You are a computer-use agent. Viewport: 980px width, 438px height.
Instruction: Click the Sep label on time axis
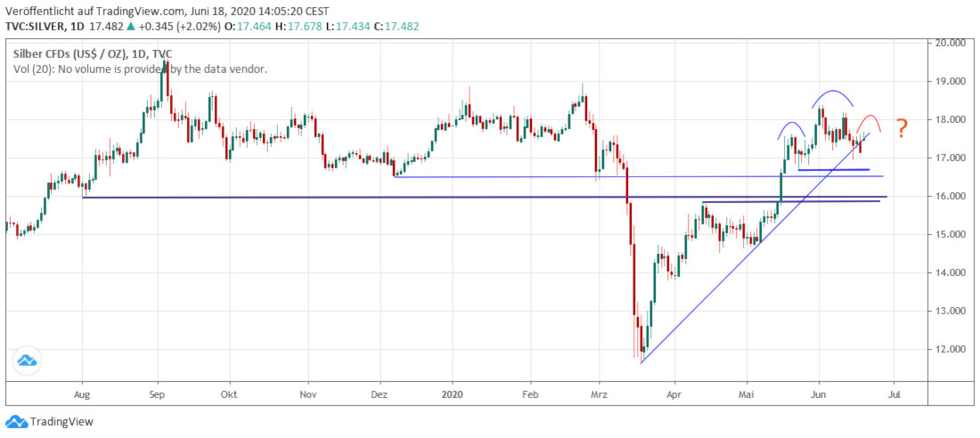tap(157, 393)
